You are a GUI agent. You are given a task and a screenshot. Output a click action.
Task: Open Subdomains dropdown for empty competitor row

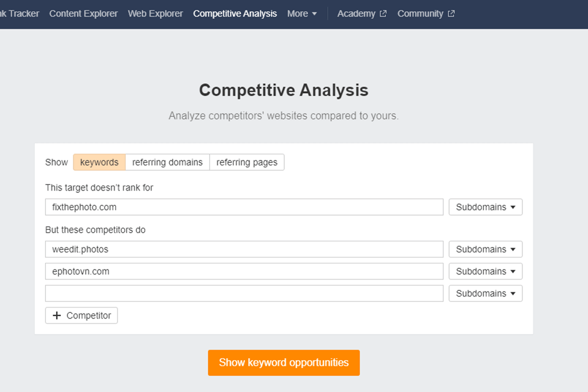tap(486, 293)
